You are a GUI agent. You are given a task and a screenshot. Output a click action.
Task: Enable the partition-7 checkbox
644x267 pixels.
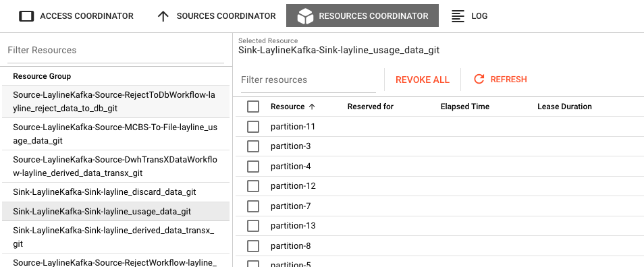click(x=253, y=206)
